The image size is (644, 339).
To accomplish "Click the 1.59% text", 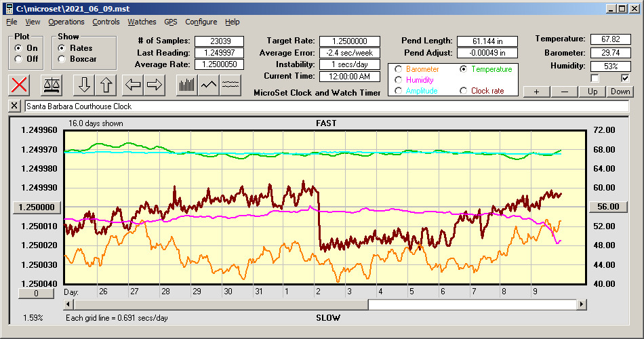I will tap(33, 317).
